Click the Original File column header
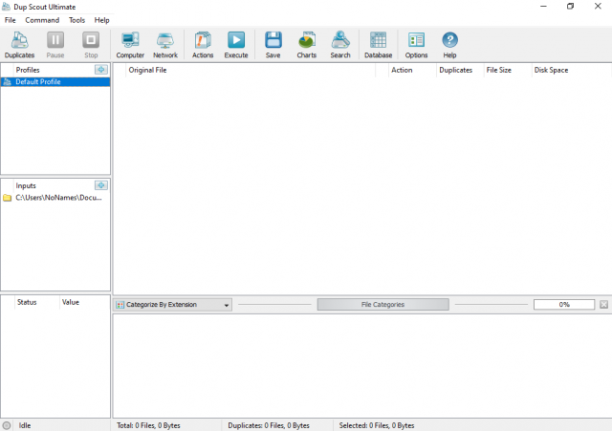The width and height of the screenshot is (612, 431). click(251, 70)
